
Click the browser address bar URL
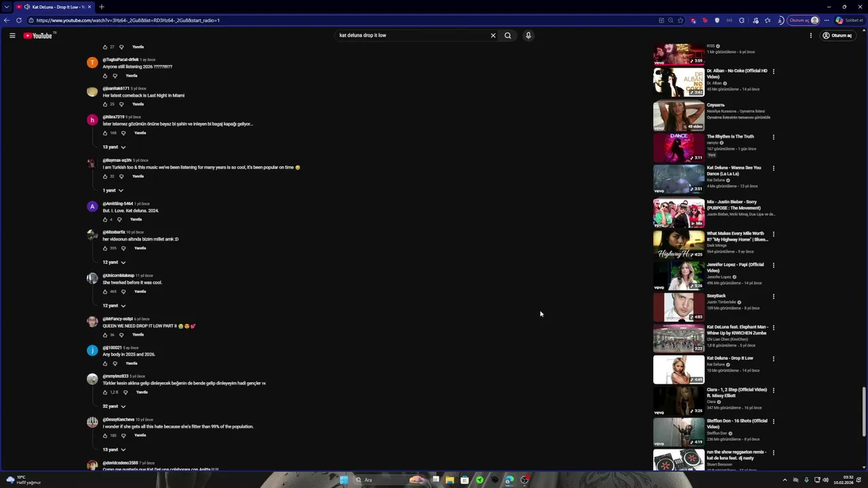(128, 20)
